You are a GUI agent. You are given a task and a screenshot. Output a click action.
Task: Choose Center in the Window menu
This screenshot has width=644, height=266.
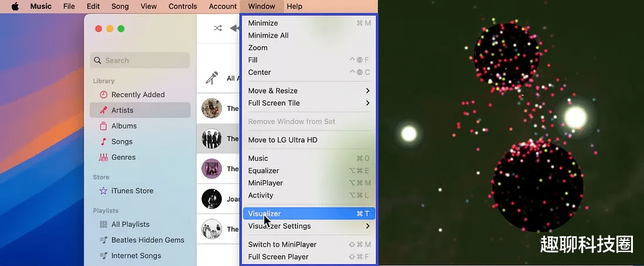coord(309,72)
